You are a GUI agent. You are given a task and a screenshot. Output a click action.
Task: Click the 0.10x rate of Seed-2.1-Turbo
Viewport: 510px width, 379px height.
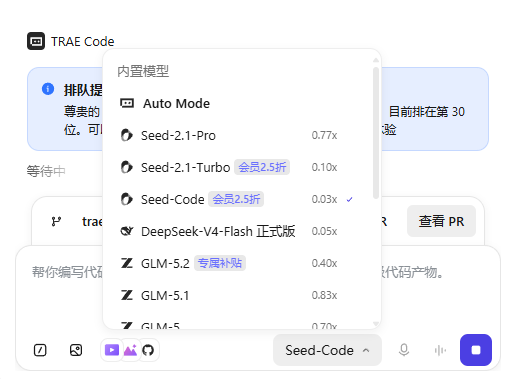coord(324,167)
